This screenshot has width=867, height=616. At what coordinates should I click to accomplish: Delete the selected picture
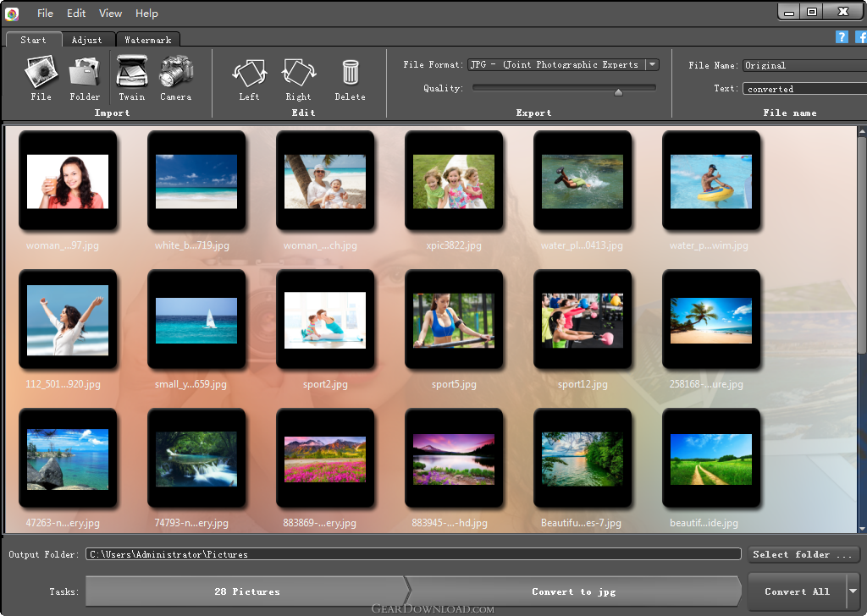pos(350,80)
